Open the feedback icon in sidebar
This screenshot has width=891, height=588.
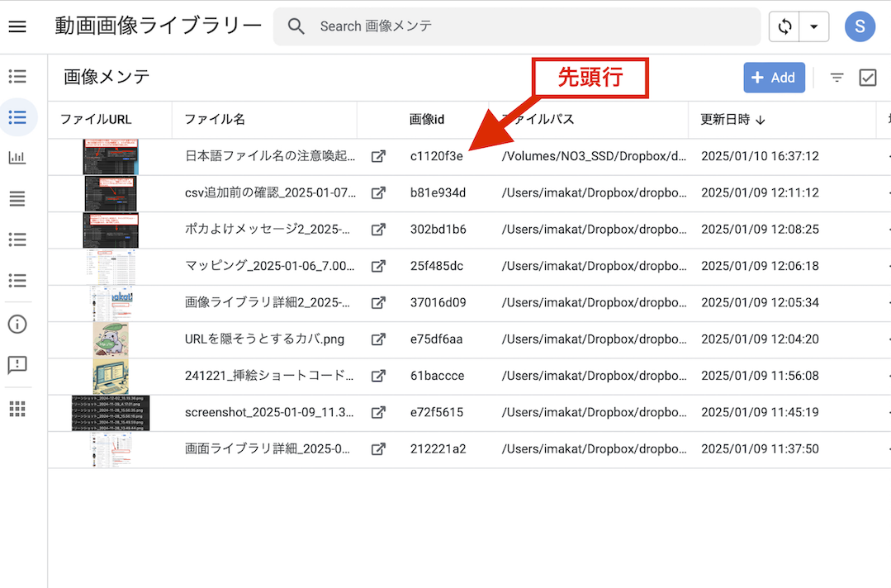(x=17, y=365)
